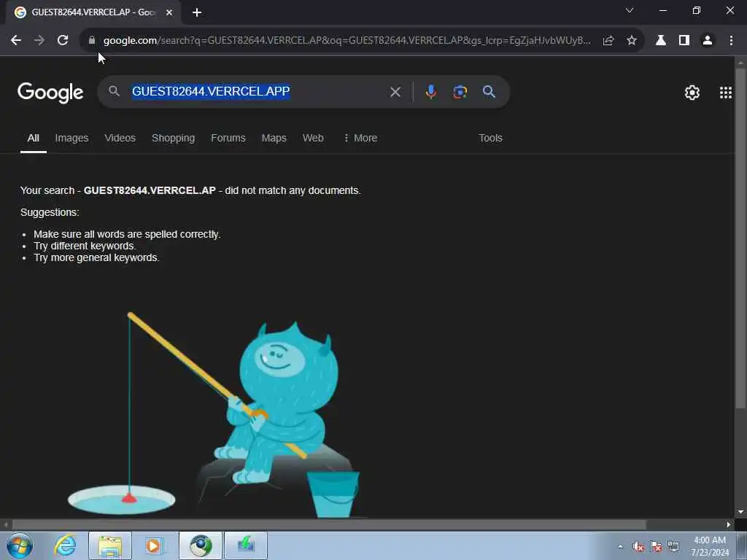Open the Windows Start menu
Viewport: 747px width, 560px height.
[20, 545]
